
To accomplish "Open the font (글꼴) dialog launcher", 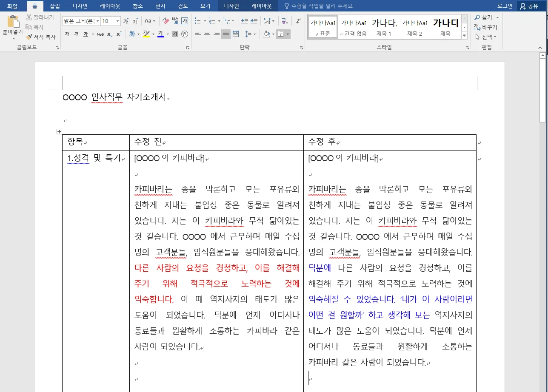I will point(188,48).
